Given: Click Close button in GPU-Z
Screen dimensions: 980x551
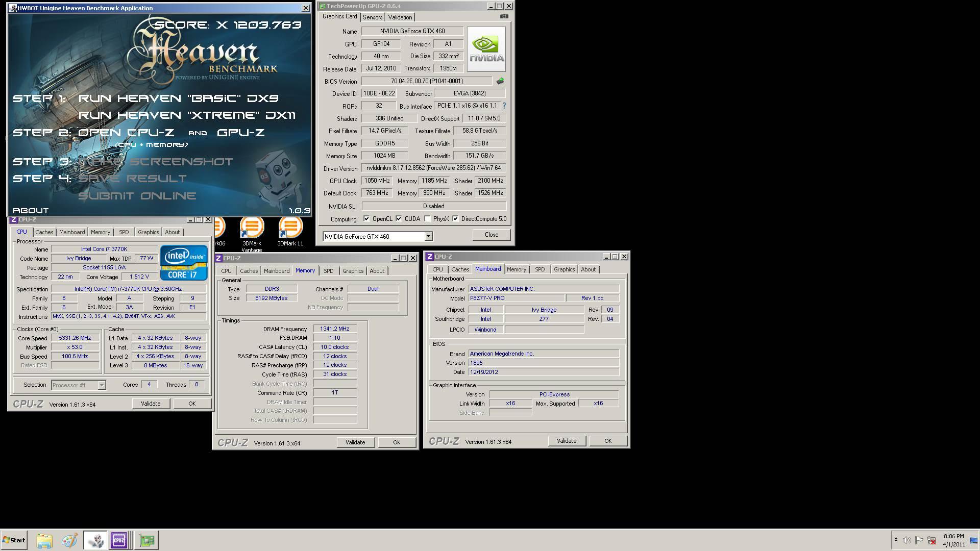Looking at the screenshot, I should pyautogui.click(x=492, y=235).
